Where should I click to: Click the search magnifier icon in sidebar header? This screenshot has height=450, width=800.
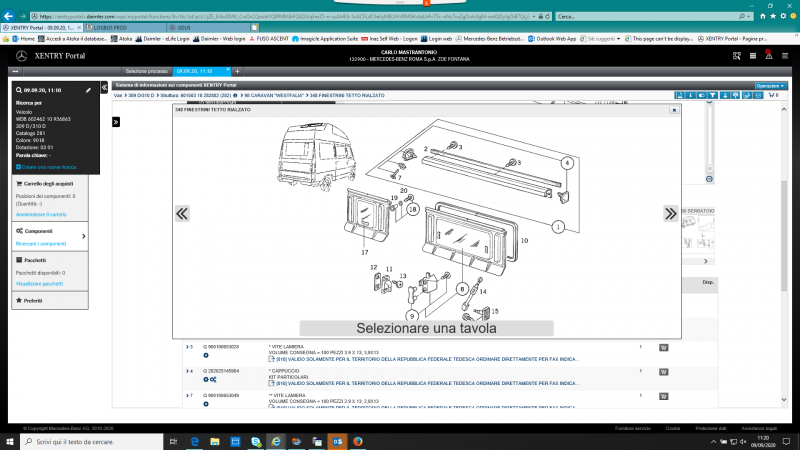19,90
